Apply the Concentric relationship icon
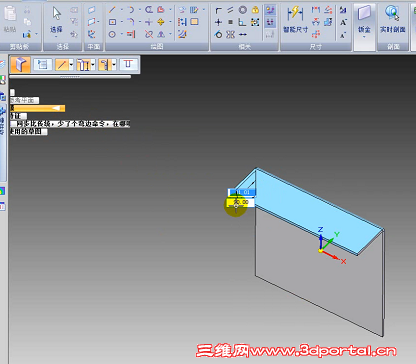 pyautogui.click(x=243, y=10)
